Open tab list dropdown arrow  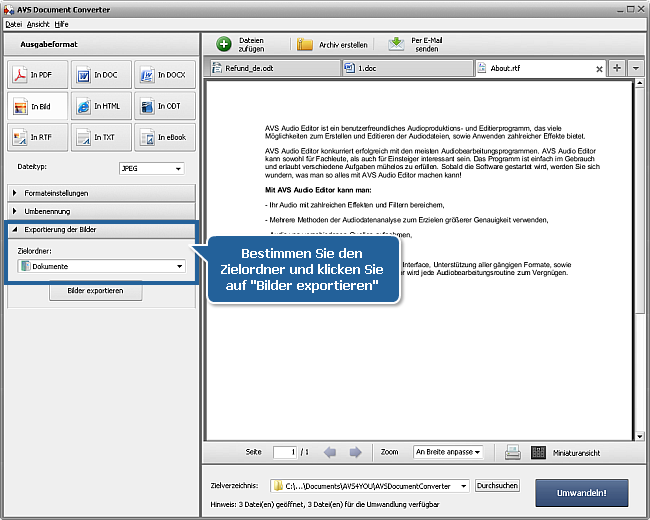tap(635, 68)
